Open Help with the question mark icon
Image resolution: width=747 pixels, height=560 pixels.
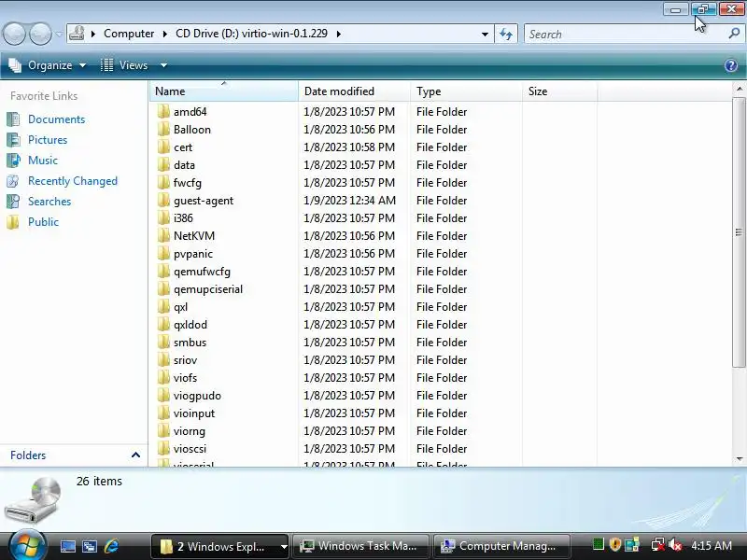pos(731,65)
